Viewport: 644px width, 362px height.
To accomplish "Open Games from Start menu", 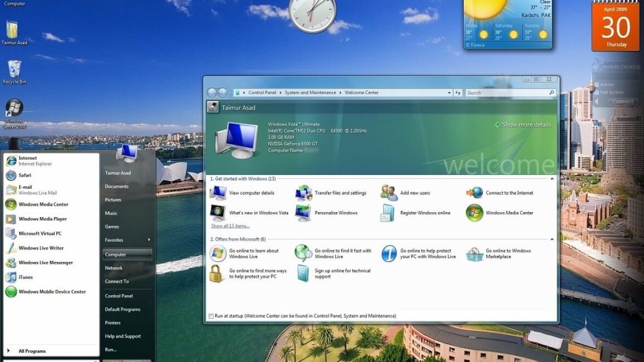I will coord(112,227).
